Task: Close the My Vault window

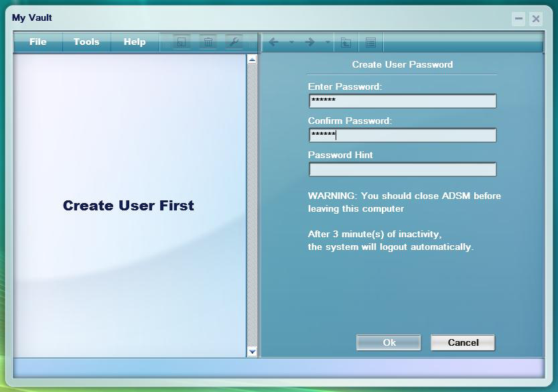Action: point(536,19)
